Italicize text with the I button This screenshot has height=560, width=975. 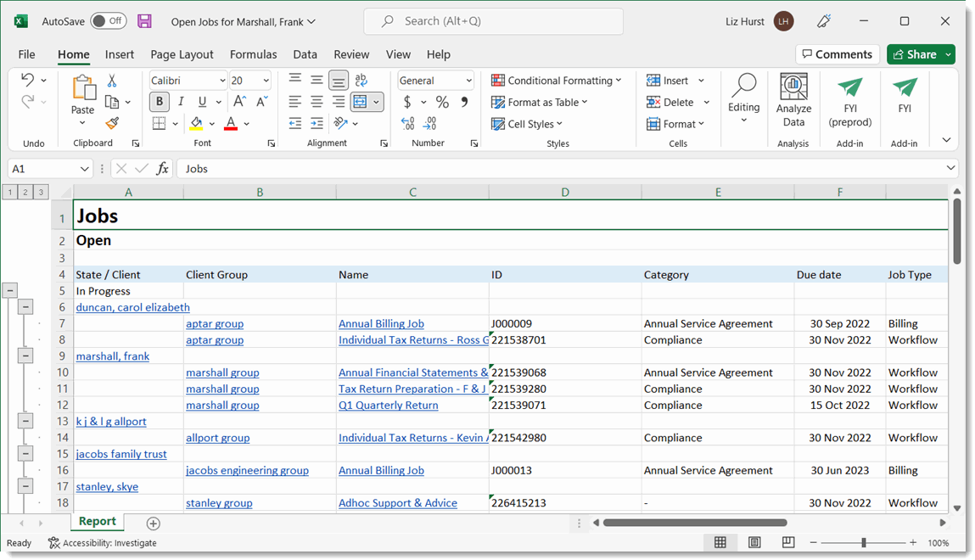pos(181,101)
